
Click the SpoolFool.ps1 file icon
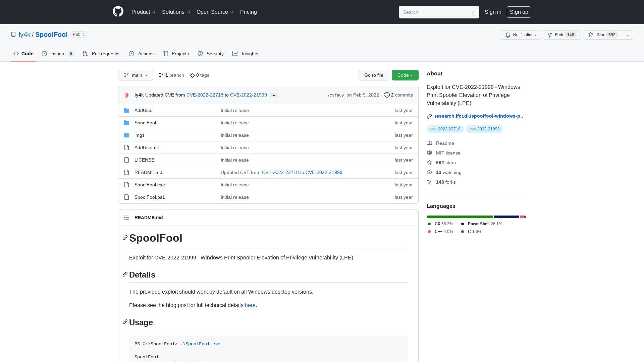126,197
